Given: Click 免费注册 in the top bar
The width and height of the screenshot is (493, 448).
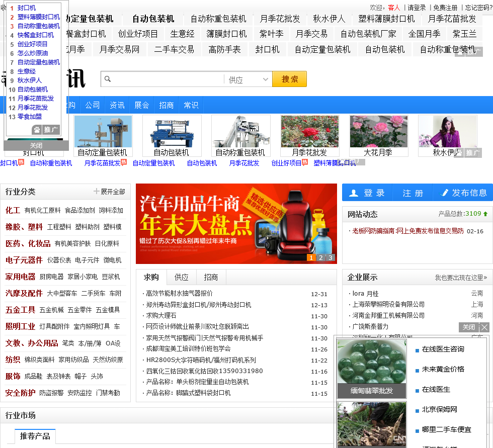Looking at the screenshot, I should (445, 8).
